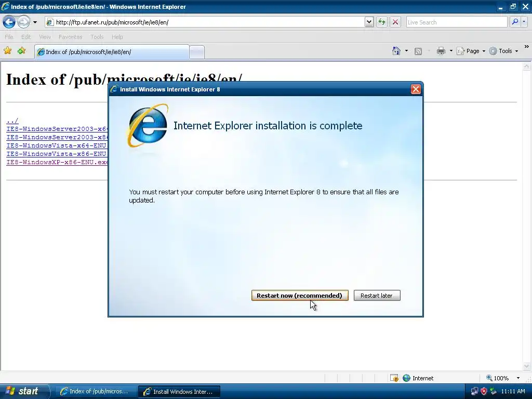Open the IE8-WindowsVista-x64-ENU link
532x399 pixels.
pyautogui.click(x=56, y=145)
